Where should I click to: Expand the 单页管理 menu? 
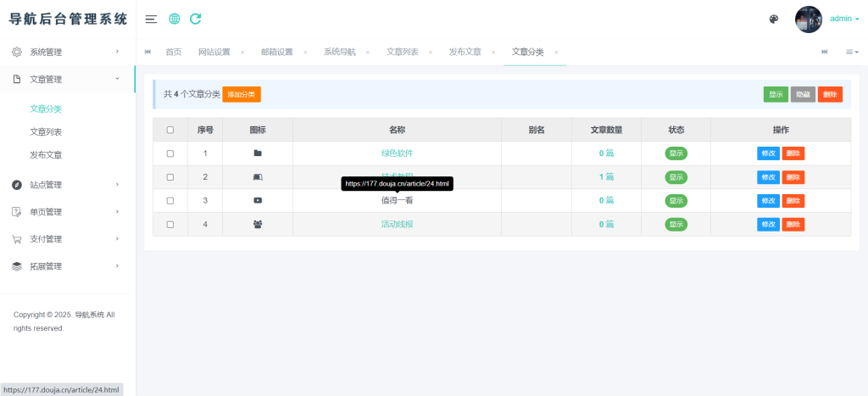coord(68,212)
